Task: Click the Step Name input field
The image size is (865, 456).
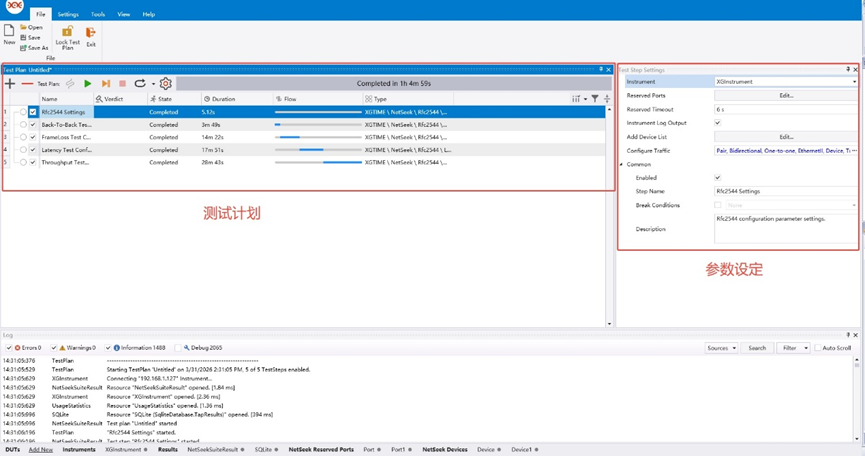Action: pyautogui.click(x=786, y=191)
